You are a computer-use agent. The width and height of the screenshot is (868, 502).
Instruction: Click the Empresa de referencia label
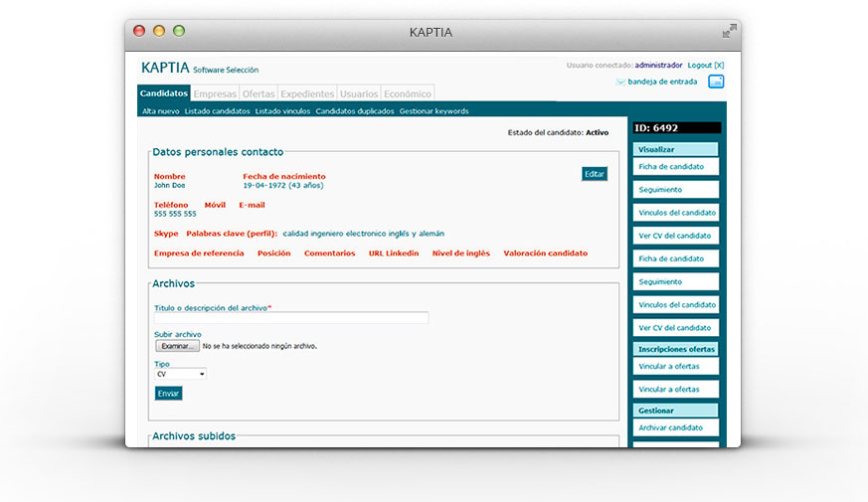[x=199, y=253]
